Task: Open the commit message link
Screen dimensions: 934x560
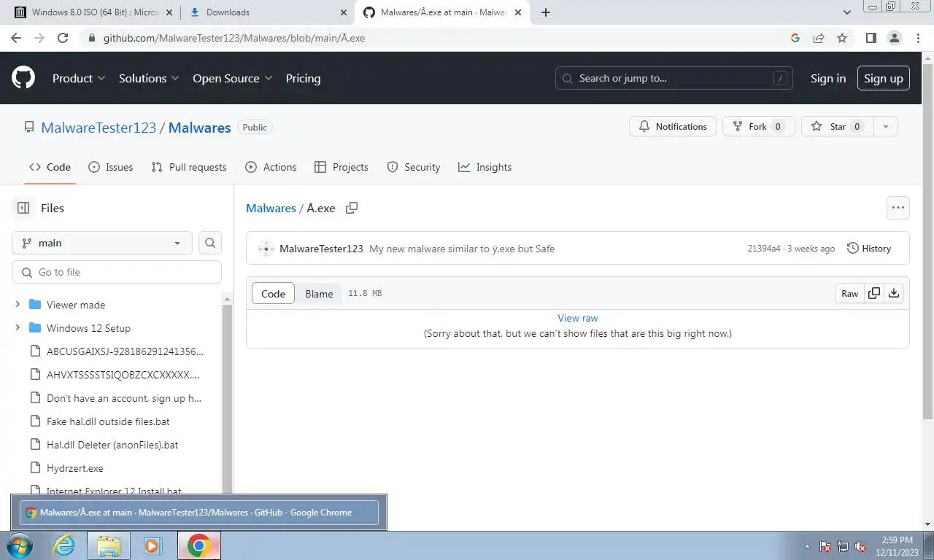Action: point(462,249)
